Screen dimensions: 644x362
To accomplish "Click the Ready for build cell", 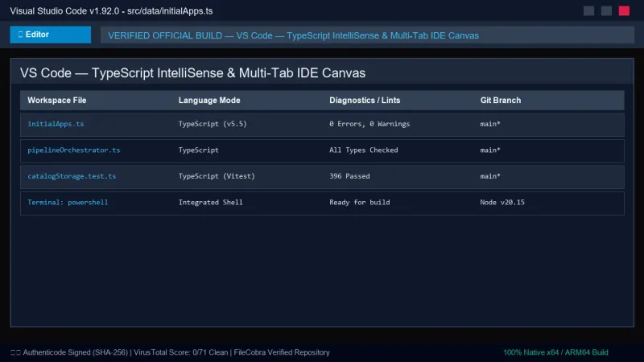I will tap(360, 203).
